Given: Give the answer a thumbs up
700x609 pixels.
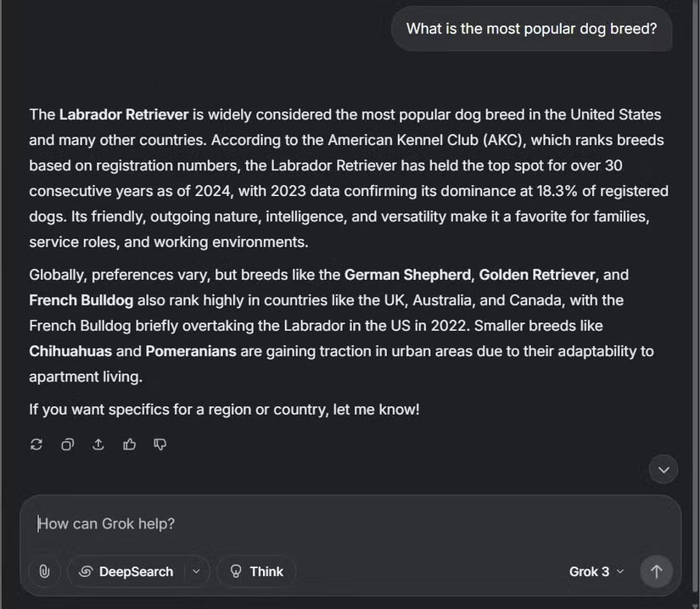Looking at the screenshot, I should (x=129, y=444).
